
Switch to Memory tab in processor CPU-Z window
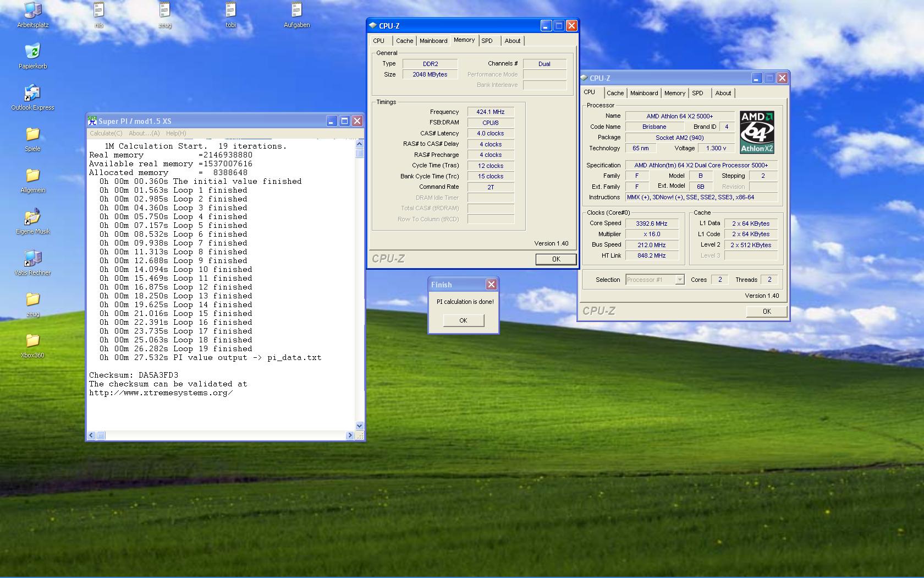675,93
